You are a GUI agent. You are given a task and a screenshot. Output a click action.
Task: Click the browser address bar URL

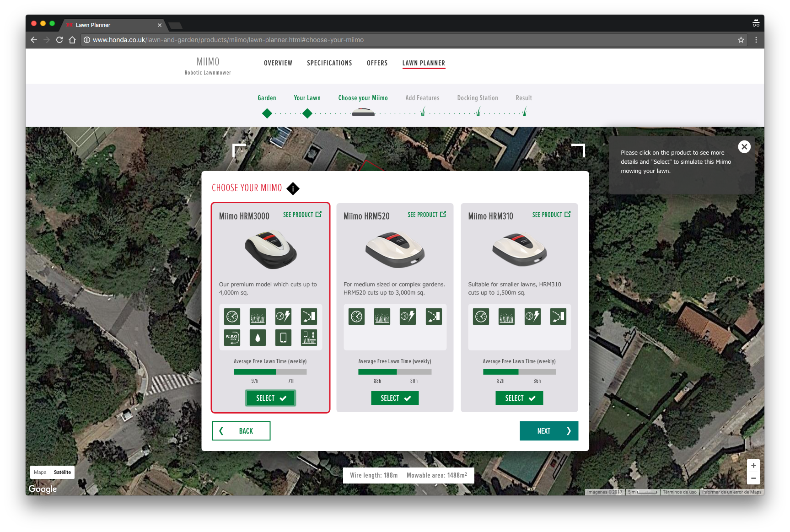(x=228, y=40)
